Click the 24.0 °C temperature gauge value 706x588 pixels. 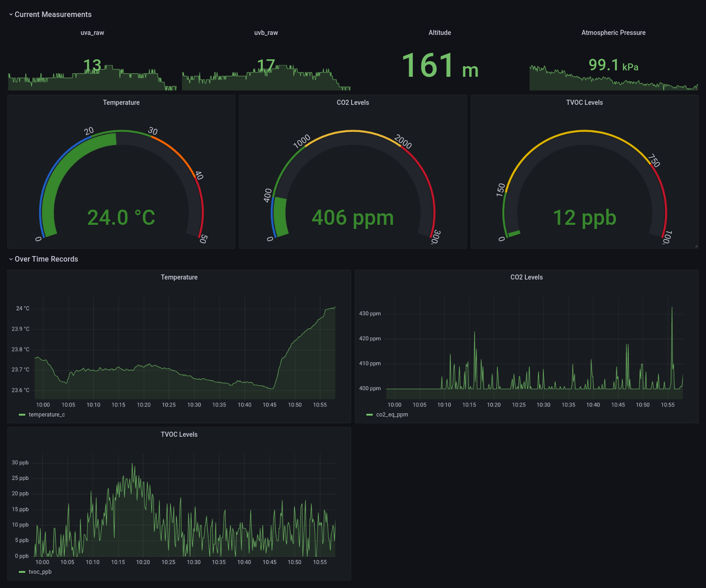121,218
